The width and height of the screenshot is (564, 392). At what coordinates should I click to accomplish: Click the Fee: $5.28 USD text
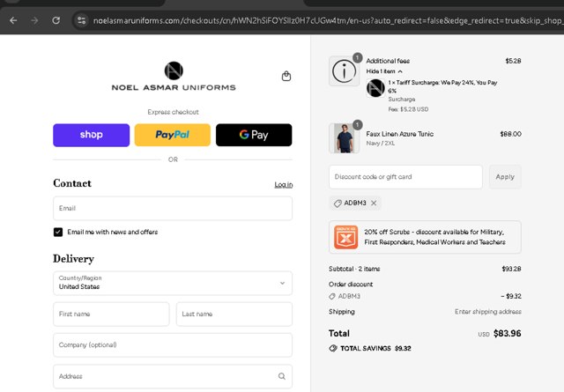[408, 109]
